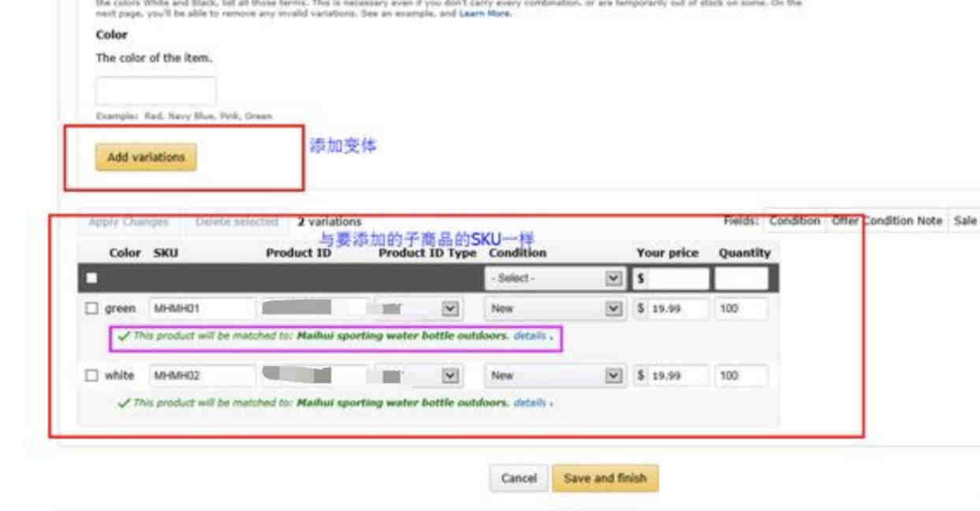Open the bulk Condition Select dropdown
This screenshot has height=511, width=980.
click(x=555, y=278)
